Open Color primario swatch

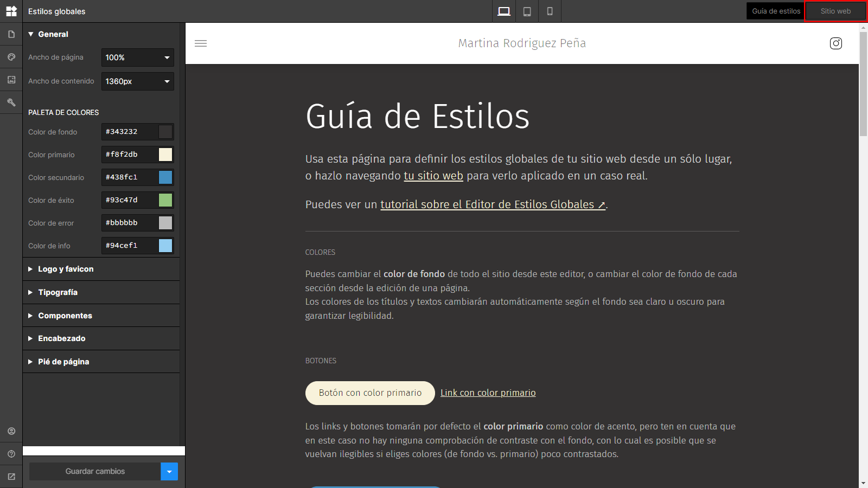point(165,155)
